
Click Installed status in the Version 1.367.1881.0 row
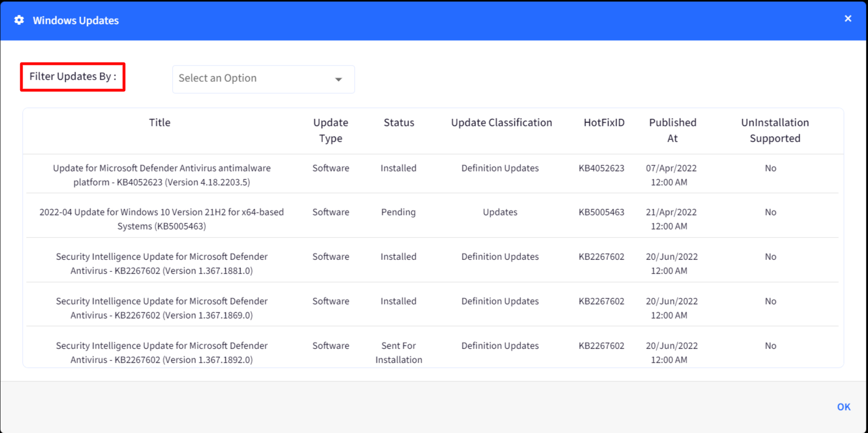pyautogui.click(x=398, y=257)
